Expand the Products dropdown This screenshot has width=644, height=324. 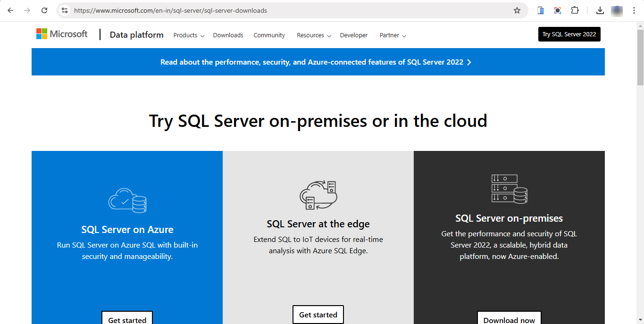(188, 35)
